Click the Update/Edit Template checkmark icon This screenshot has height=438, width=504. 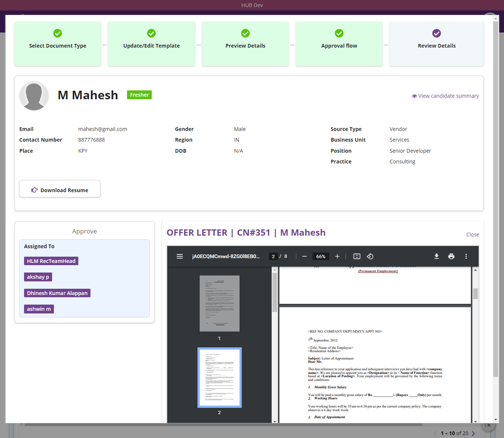151,33
